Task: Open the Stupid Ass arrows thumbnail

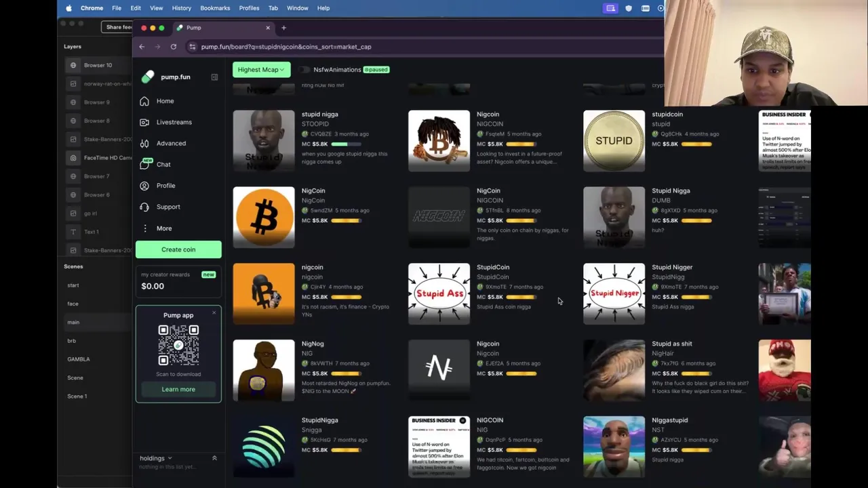Action: pyautogui.click(x=439, y=294)
